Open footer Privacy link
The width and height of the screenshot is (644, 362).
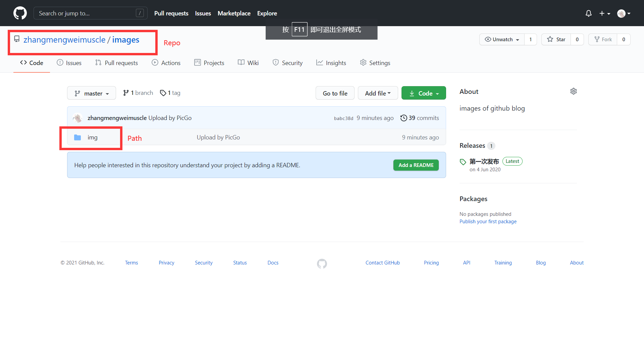coord(166,263)
